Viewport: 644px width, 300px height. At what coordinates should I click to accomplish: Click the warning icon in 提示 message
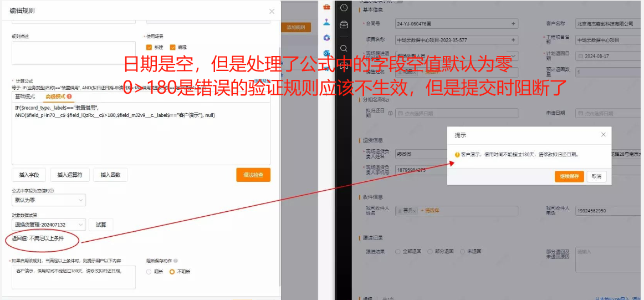457,155
